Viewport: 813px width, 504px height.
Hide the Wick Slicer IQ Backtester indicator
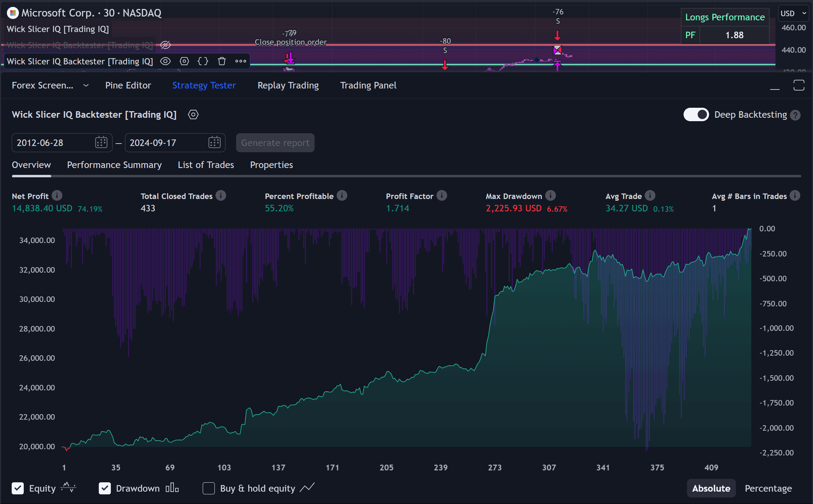click(165, 61)
